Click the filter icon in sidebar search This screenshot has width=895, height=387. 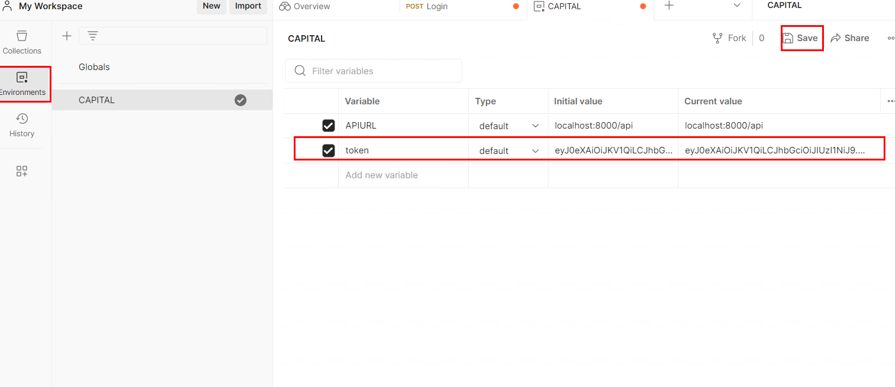[x=92, y=36]
